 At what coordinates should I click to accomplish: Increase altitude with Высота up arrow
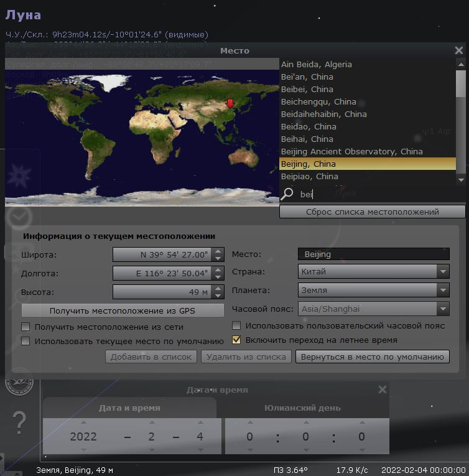[x=218, y=289]
